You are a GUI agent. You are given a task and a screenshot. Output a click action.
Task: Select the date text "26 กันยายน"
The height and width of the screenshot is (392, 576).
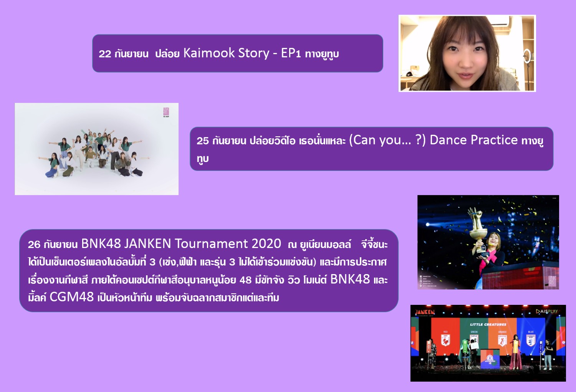click(53, 244)
